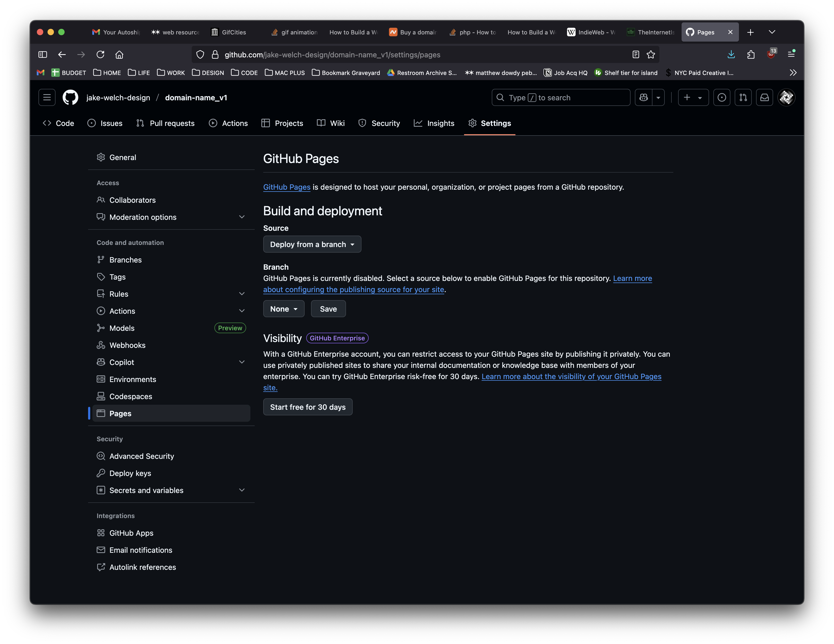Viewport: 834px width, 644px height.
Task: Open the Wiki tab
Action: [x=331, y=123]
